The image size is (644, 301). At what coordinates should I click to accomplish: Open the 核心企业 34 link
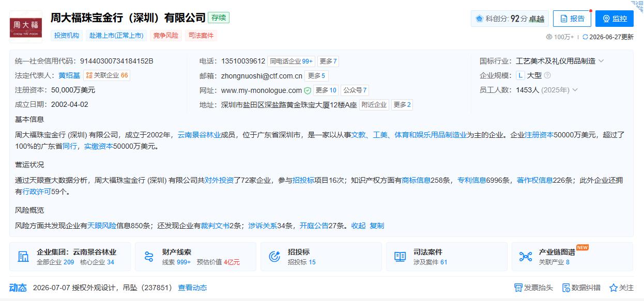[x=97, y=262]
